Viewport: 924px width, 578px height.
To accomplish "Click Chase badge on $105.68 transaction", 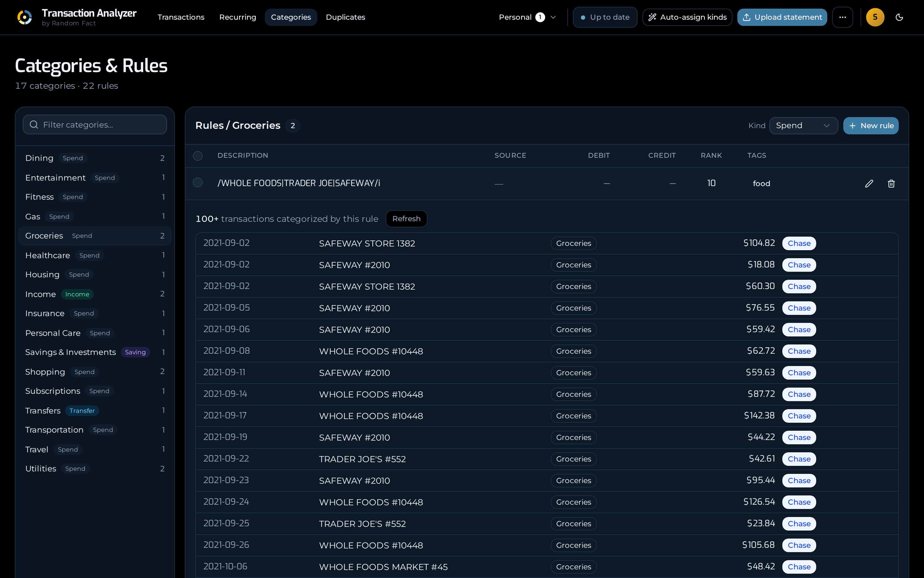I will pyautogui.click(x=799, y=545).
